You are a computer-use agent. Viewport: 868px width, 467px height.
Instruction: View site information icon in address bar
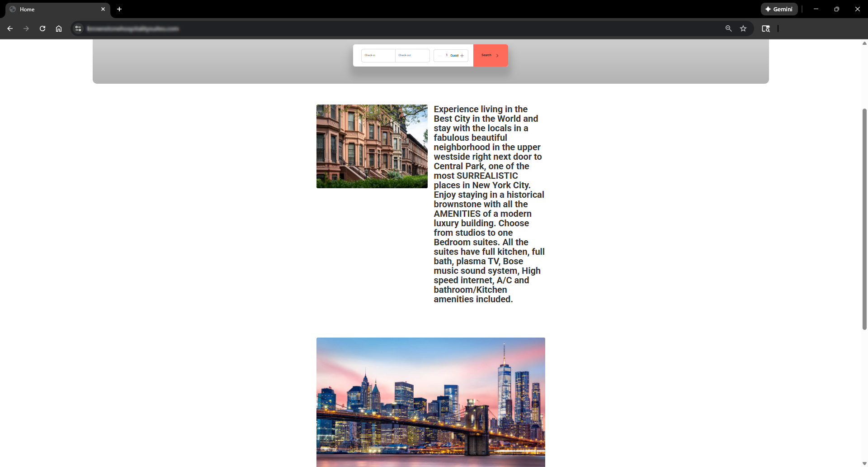[78, 29]
